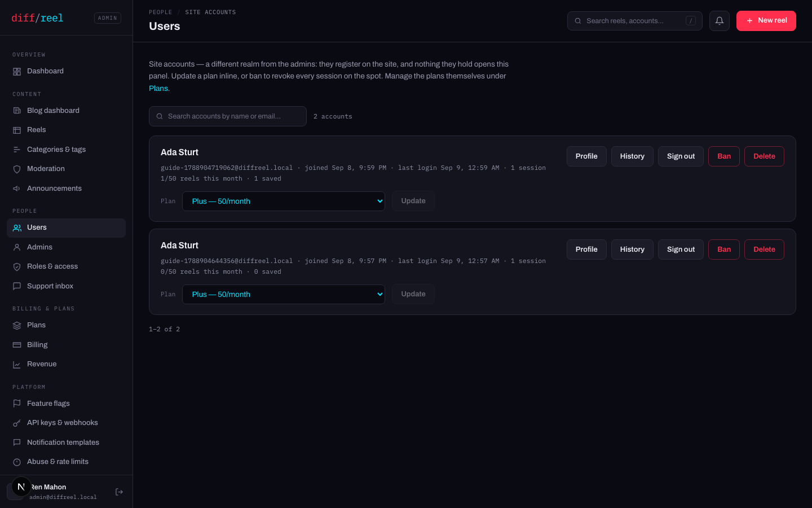Click the Feature flags flag icon
Screen dimensions: 812x508
(17, 404)
